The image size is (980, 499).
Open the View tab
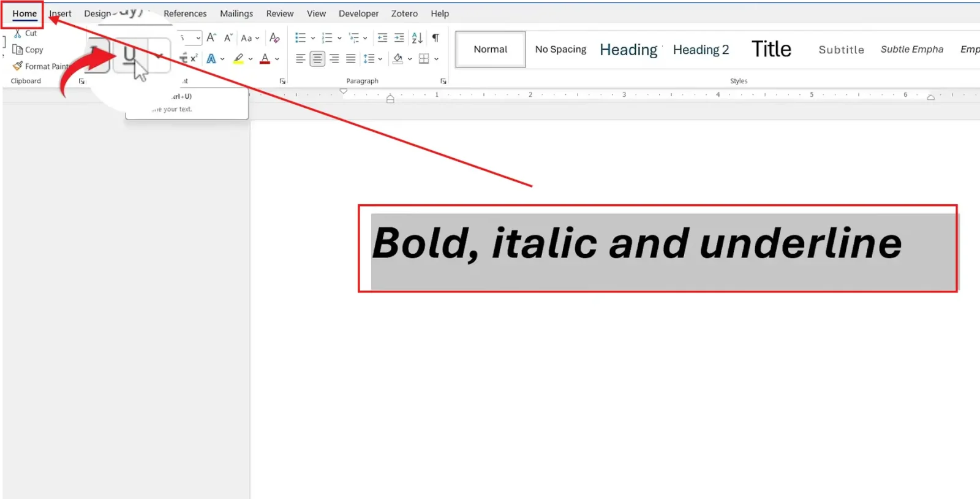pyautogui.click(x=316, y=13)
